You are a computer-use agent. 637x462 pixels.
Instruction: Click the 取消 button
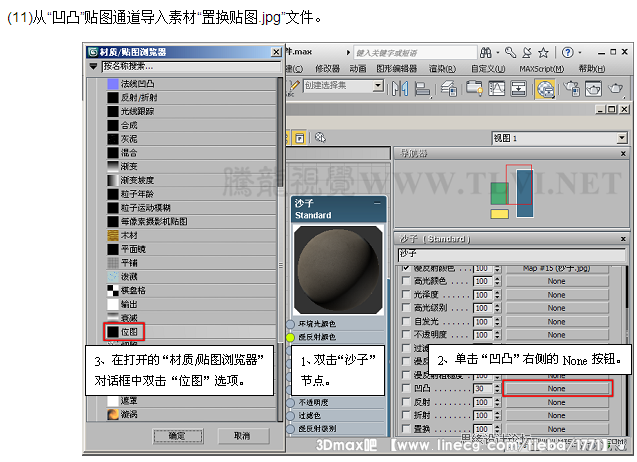click(x=243, y=436)
